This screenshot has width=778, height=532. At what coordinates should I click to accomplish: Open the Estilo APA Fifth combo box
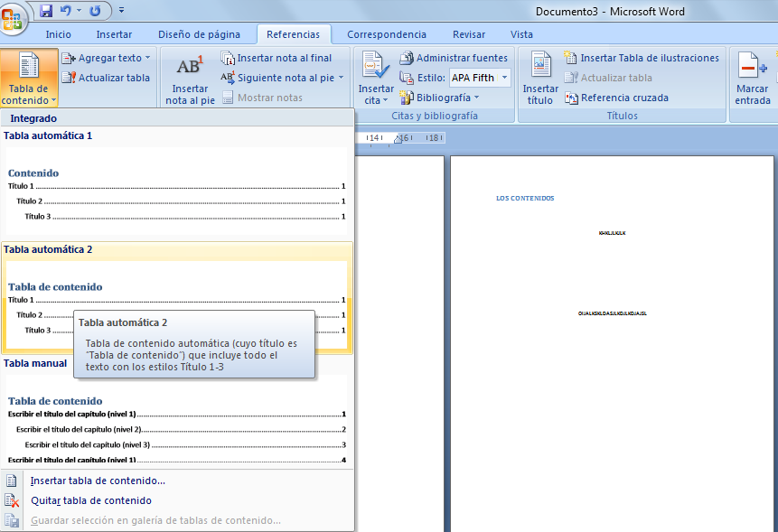pyautogui.click(x=503, y=78)
